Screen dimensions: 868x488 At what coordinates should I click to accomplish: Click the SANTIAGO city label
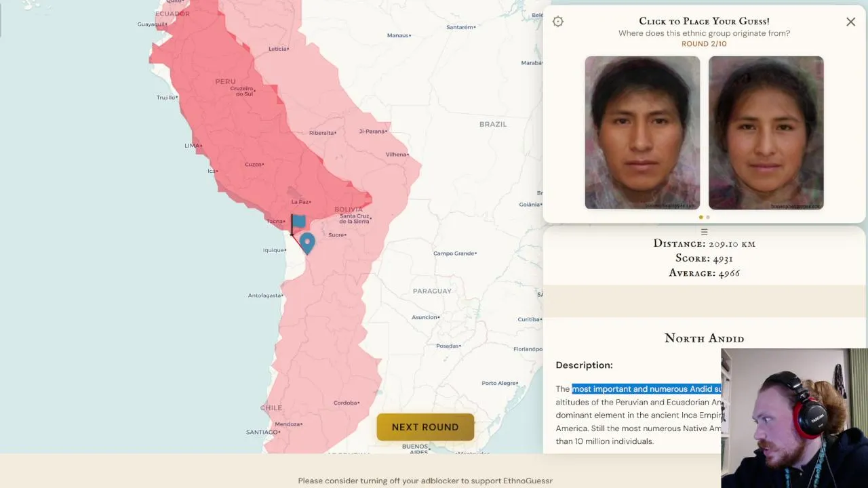[262, 432]
